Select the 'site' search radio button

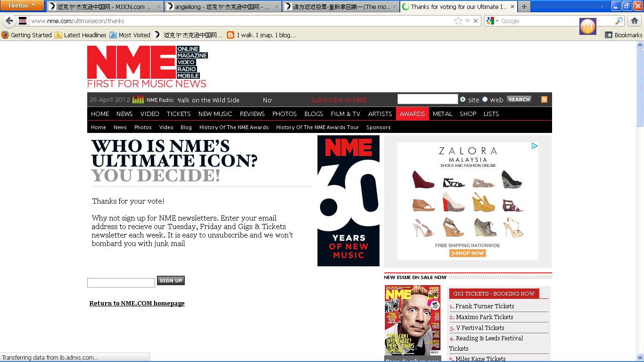click(x=463, y=100)
